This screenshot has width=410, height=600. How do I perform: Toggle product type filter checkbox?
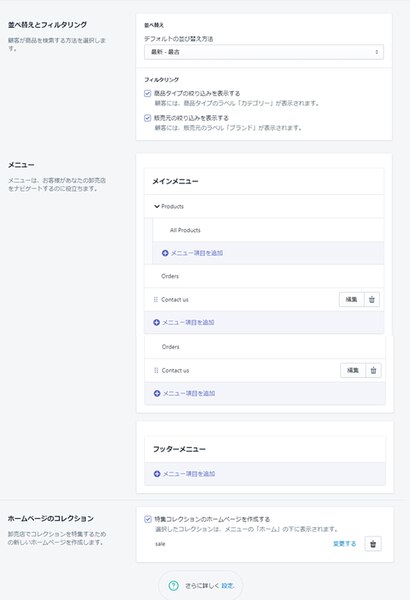coord(147,93)
